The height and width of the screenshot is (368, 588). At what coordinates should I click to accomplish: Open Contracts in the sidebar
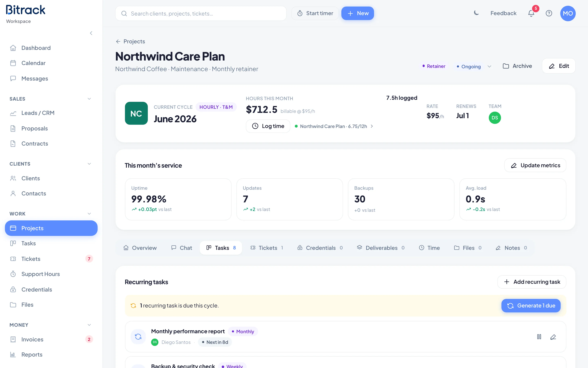(x=51, y=144)
